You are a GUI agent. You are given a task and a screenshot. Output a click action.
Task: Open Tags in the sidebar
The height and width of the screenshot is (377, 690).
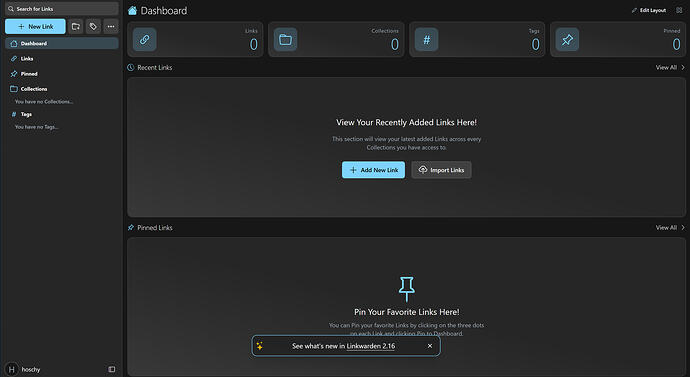tap(62, 114)
